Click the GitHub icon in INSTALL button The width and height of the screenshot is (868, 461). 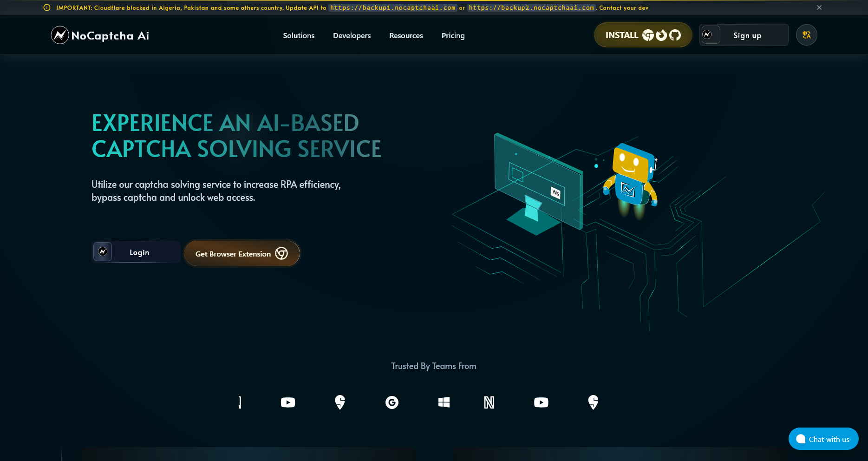(675, 35)
